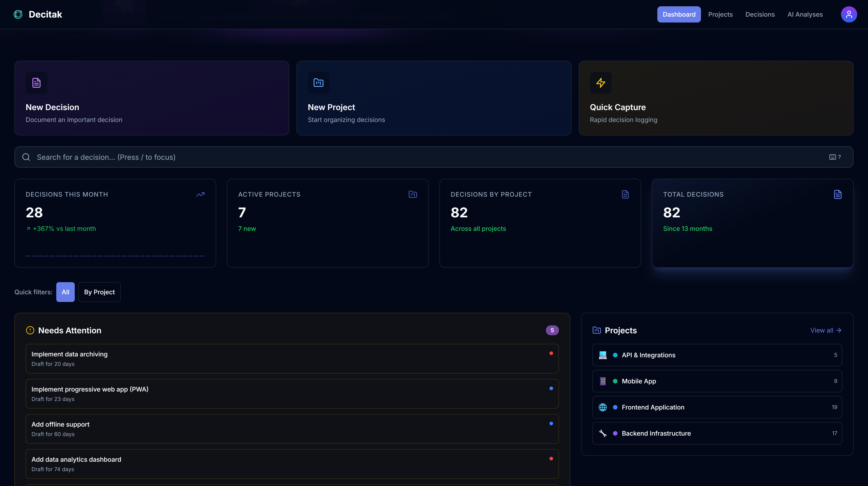Click the Dashboard button
Viewport: 868px width, 486px height.
click(x=679, y=14)
